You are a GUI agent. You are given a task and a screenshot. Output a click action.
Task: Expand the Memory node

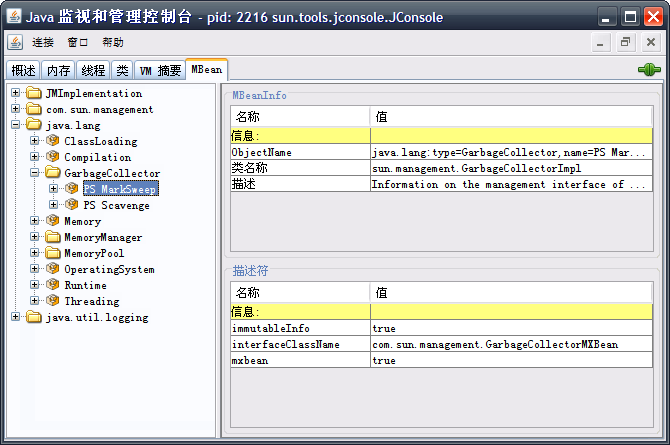tap(35, 221)
